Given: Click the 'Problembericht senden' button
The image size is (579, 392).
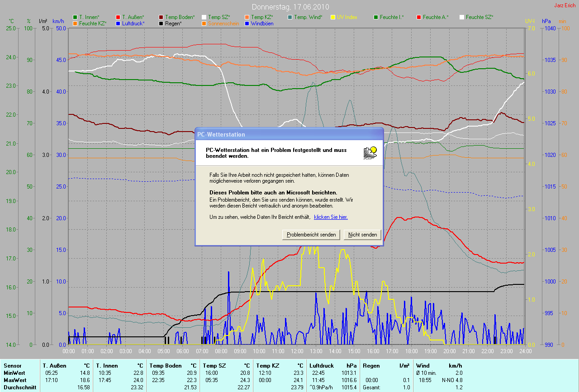Looking at the screenshot, I should (311, 235).
